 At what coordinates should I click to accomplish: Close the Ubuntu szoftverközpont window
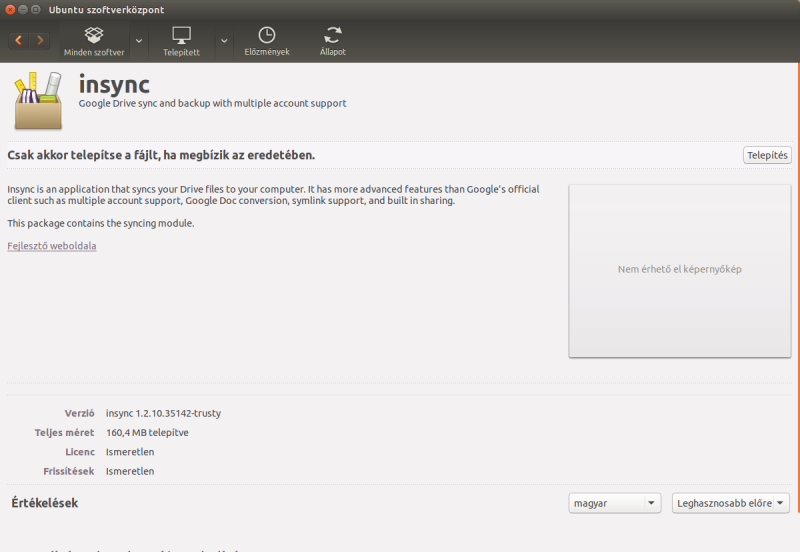[10, 10]
